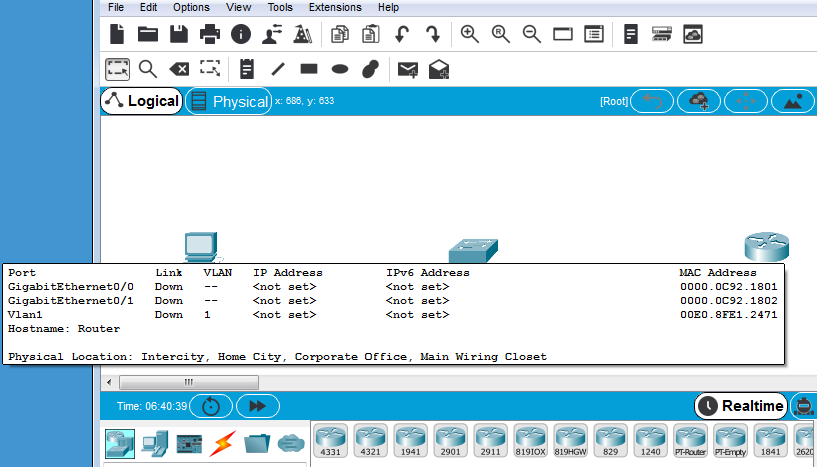Pick the 2911 router from device list
Screen dimensions: 817x467
coord(490,441)
